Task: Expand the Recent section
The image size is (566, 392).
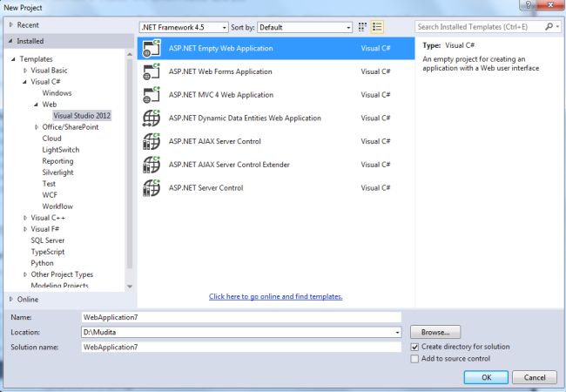Action: 10,25
